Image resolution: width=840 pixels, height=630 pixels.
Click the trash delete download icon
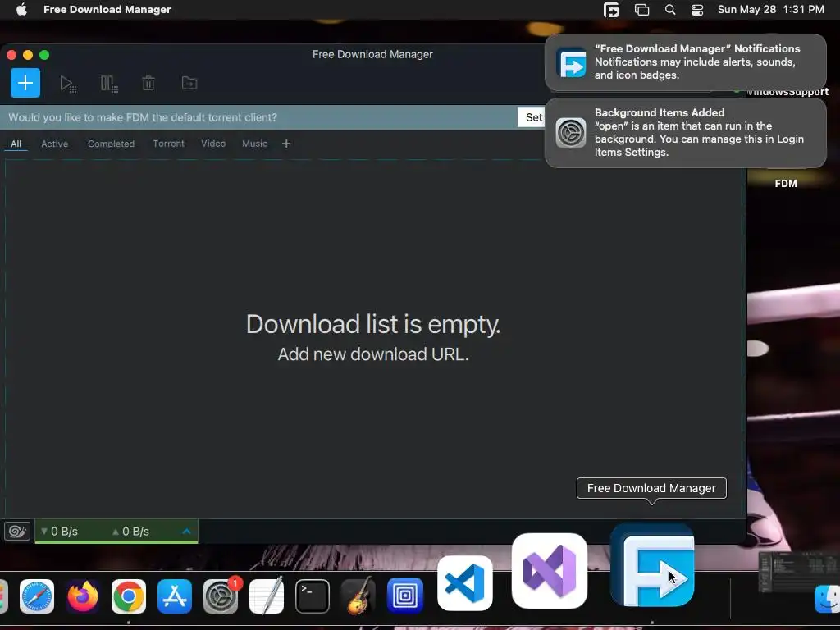(x=148, y=83)
